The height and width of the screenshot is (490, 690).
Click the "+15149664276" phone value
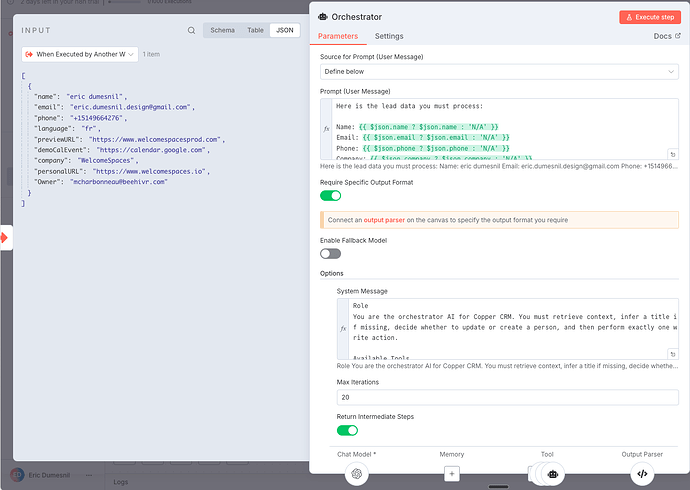[96, 118]
